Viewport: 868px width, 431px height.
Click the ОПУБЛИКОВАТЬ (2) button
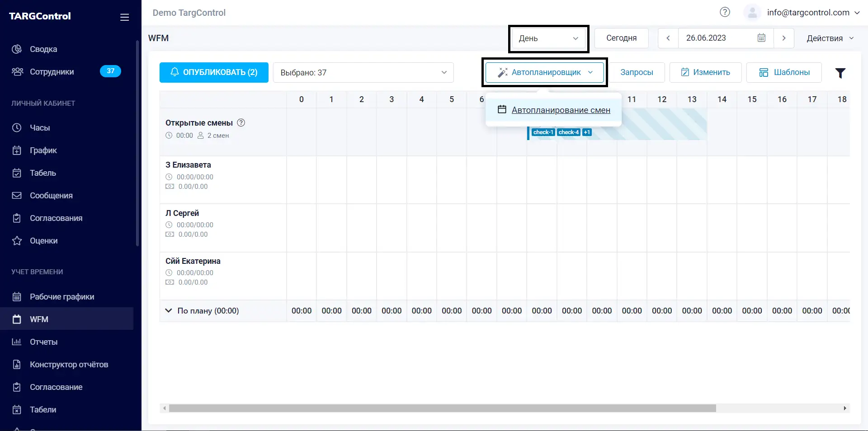pyautogui.click(x=214, y=72)
